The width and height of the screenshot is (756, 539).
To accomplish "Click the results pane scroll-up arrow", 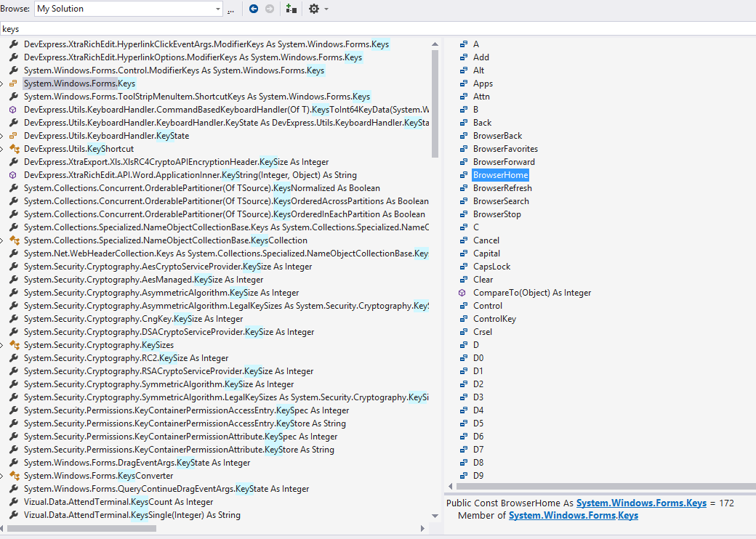I will pyautogui.click(x=435, y=44).
